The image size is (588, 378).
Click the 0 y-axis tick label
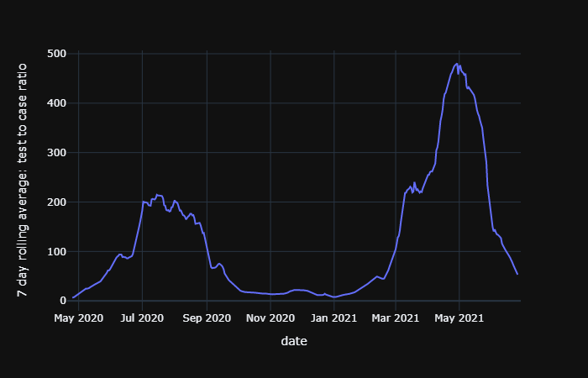point(63,301)
